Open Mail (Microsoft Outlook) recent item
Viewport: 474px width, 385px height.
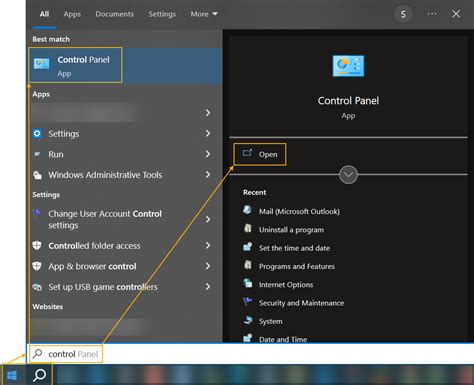click(x=299, y=211)
